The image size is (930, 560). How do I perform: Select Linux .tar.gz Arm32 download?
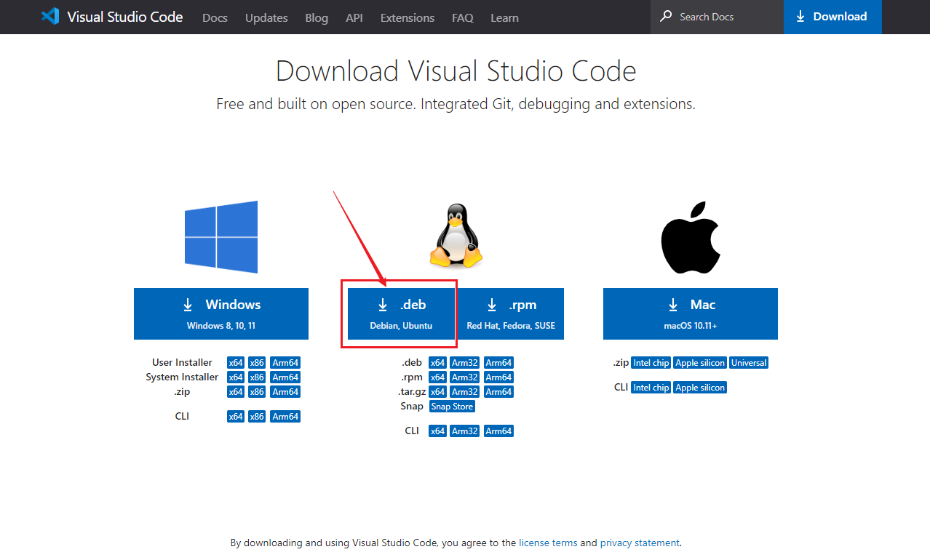465,392
